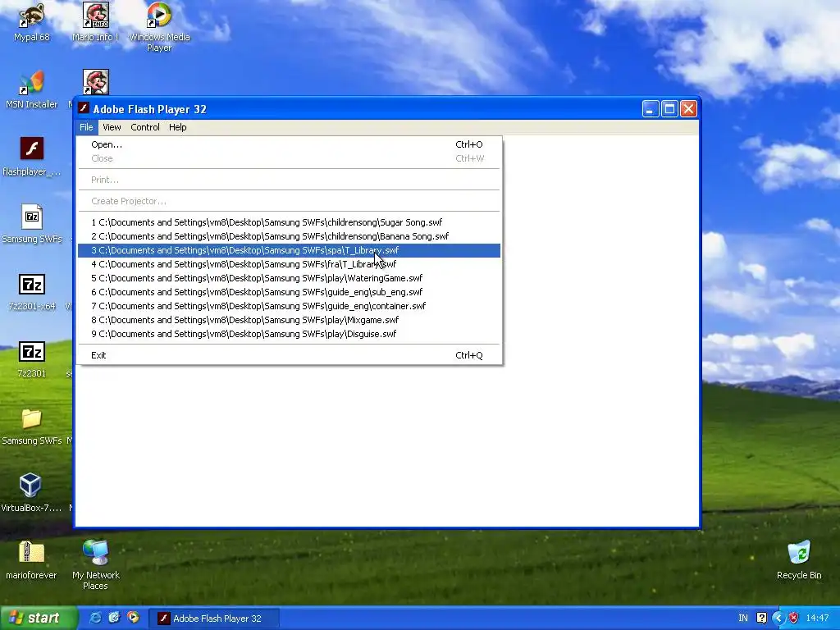This screenshot has height=630, width=840.
Task: Select the flashplayer_ desktop icon
Action: click(x=32, y=157)
